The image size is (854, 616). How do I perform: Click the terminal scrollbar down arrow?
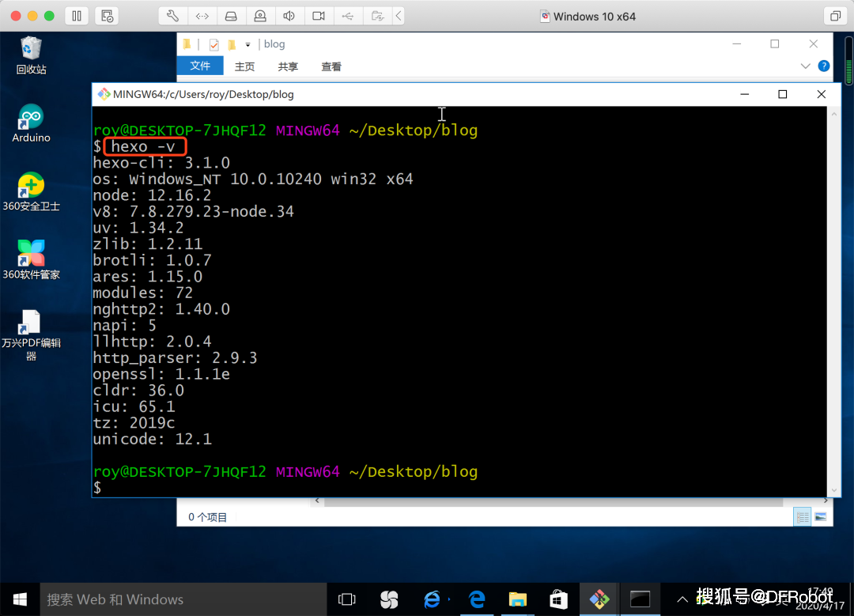833,490
